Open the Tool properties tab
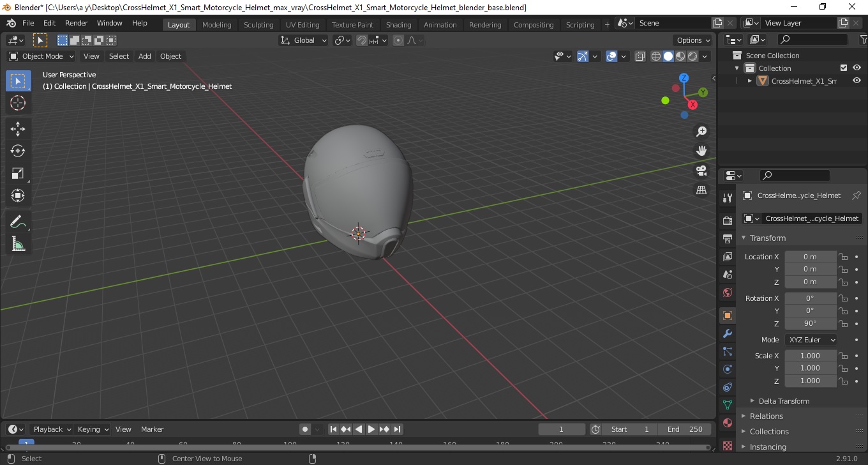 pyautogui.click(x=727, y=197)
